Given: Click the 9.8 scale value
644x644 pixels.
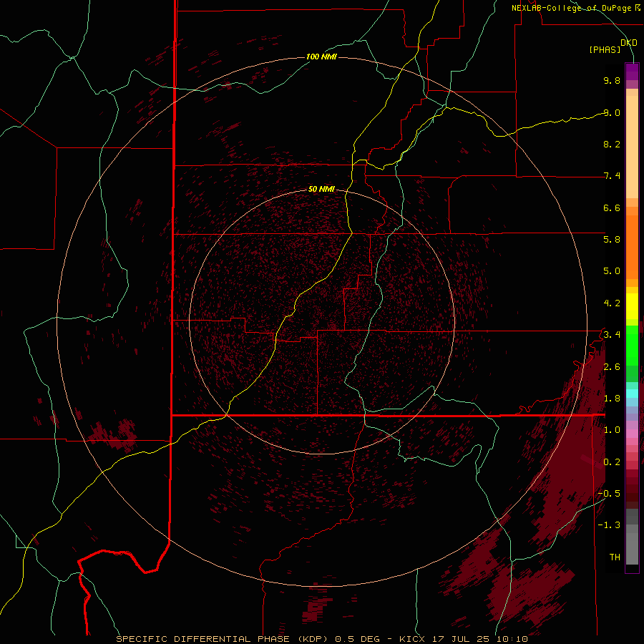Looking at the screenshot, I should 612,80.
